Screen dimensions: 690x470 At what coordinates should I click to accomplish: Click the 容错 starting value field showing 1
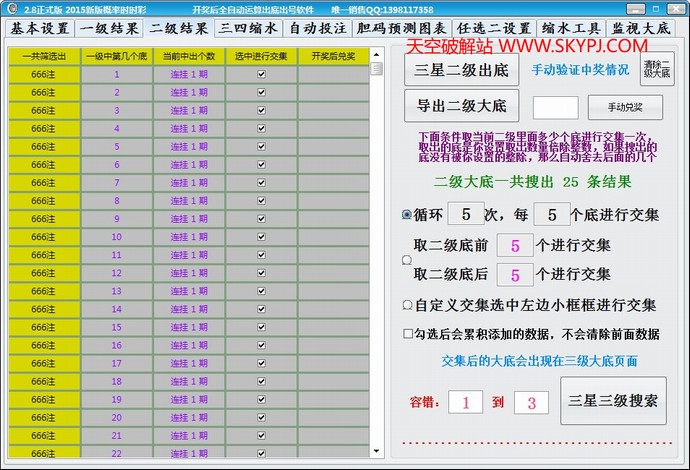465,402
